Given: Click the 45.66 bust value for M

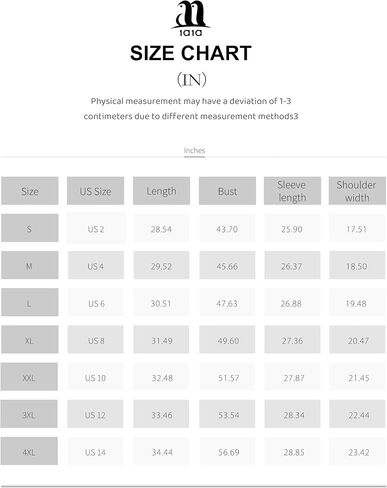Looking at the screenshot, I should (x=227, y=265).
